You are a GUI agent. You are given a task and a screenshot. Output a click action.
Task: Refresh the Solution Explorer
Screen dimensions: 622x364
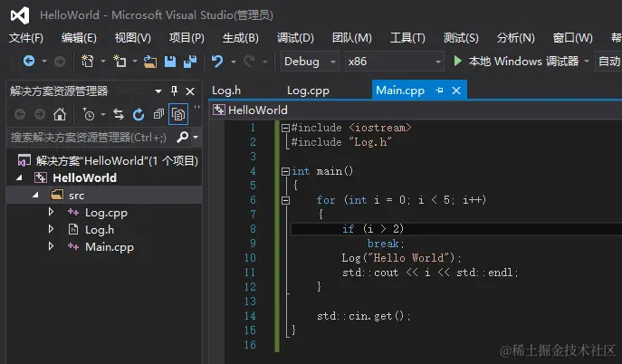[x=139, y=115]
